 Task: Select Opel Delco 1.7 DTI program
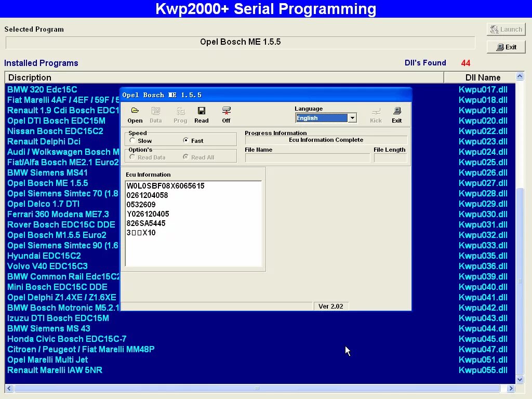tap(44, 204)
